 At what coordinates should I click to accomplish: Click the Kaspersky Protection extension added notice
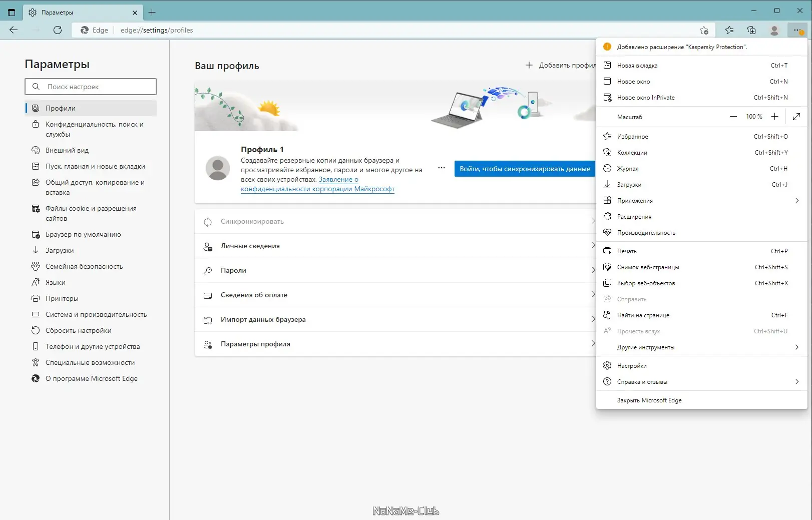pyautogui.click(x=702, y=47)
